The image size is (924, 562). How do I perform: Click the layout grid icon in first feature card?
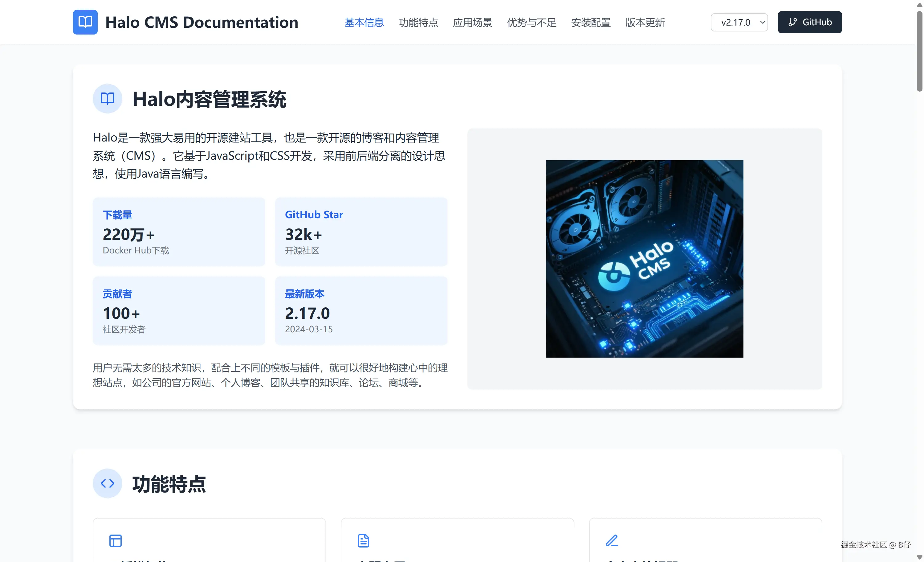click(116, 541)
